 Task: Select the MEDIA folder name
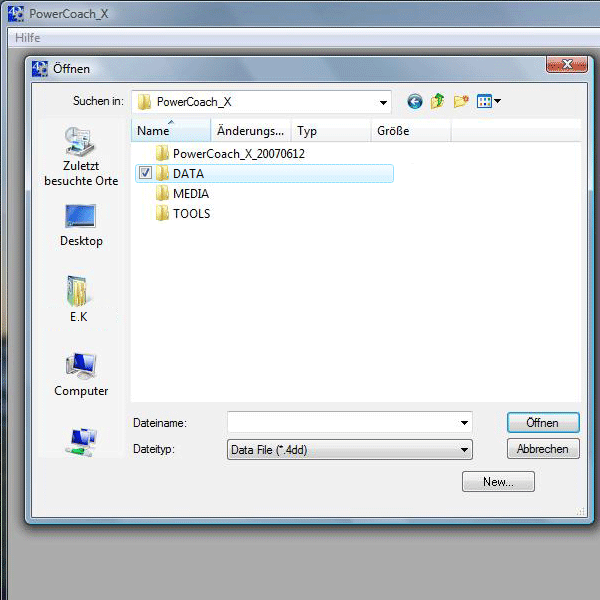click(x=191, y=194)
